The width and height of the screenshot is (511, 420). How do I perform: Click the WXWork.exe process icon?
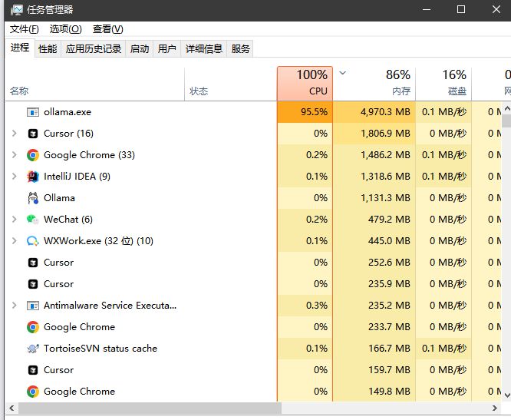pos(32,241)
